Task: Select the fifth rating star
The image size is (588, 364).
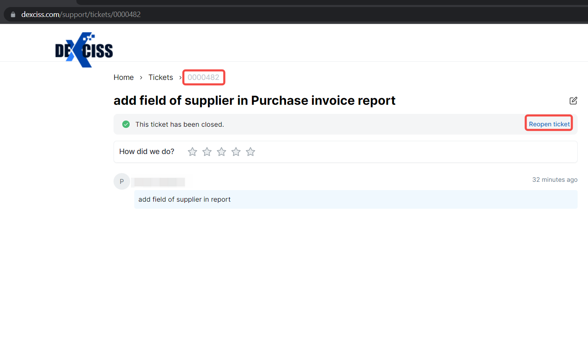Action: 250,152
